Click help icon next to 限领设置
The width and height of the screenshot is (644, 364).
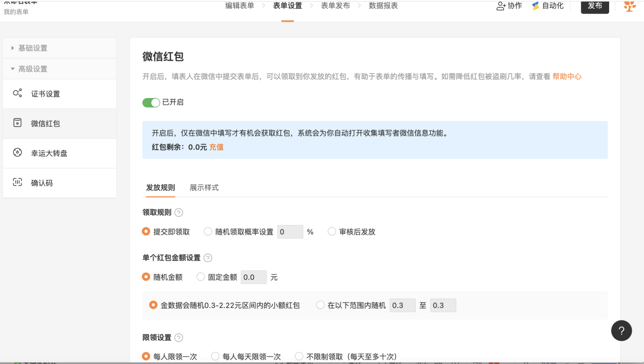pyautogui.click(x=178, y=338)
